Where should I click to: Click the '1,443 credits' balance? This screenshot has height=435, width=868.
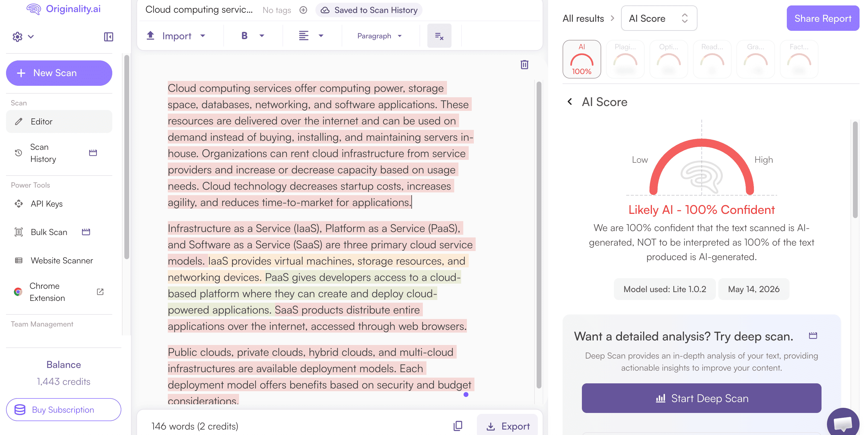click(63, 382)
